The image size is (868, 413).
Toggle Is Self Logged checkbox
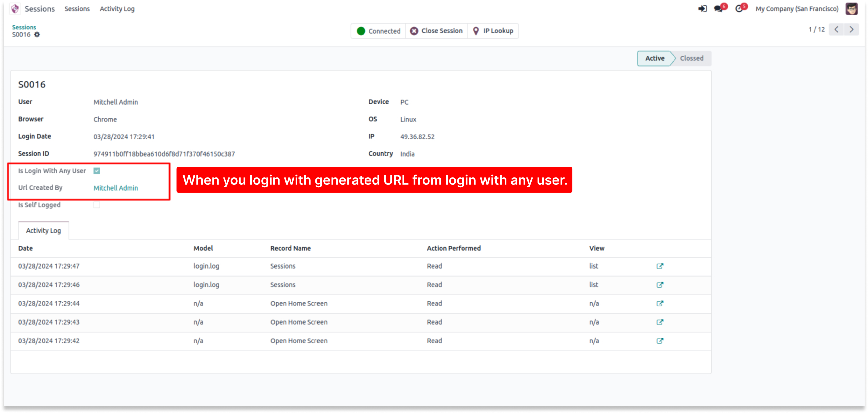coord(97,205)
